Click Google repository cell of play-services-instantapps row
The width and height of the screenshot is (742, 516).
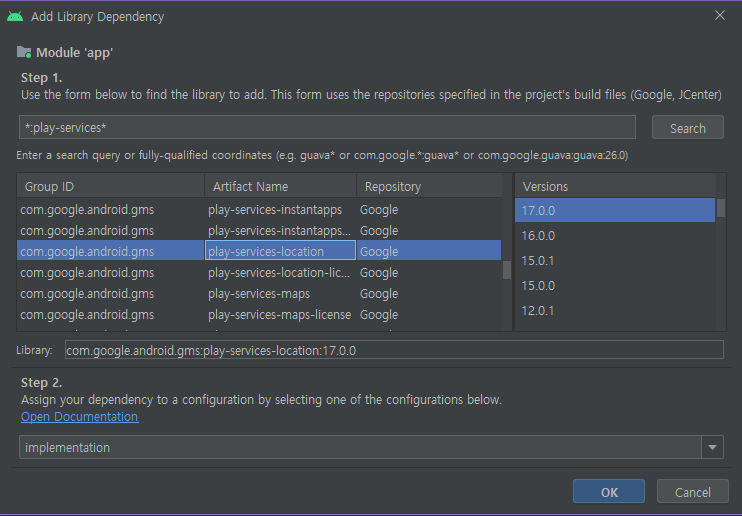tap(429, 210)
